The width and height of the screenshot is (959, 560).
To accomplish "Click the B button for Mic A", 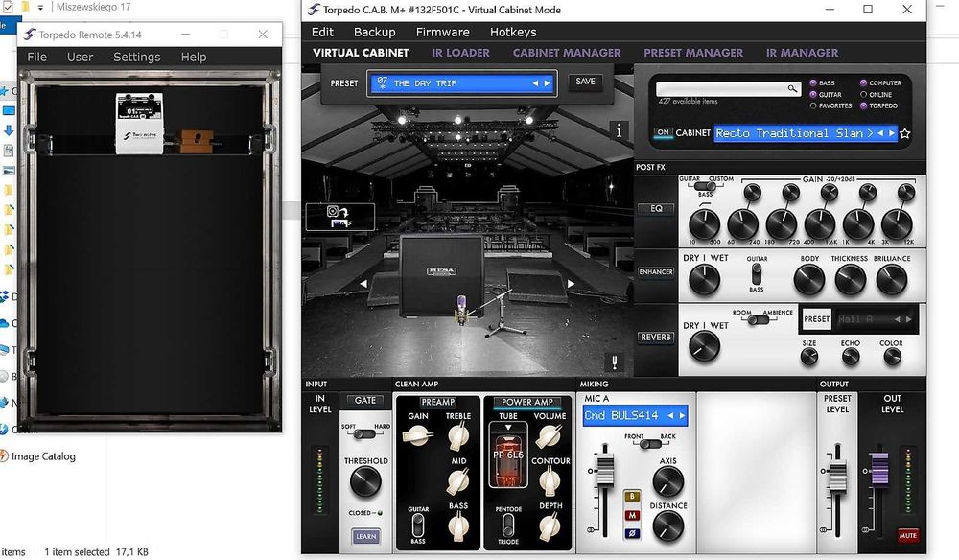I will (x=632, y=497).
